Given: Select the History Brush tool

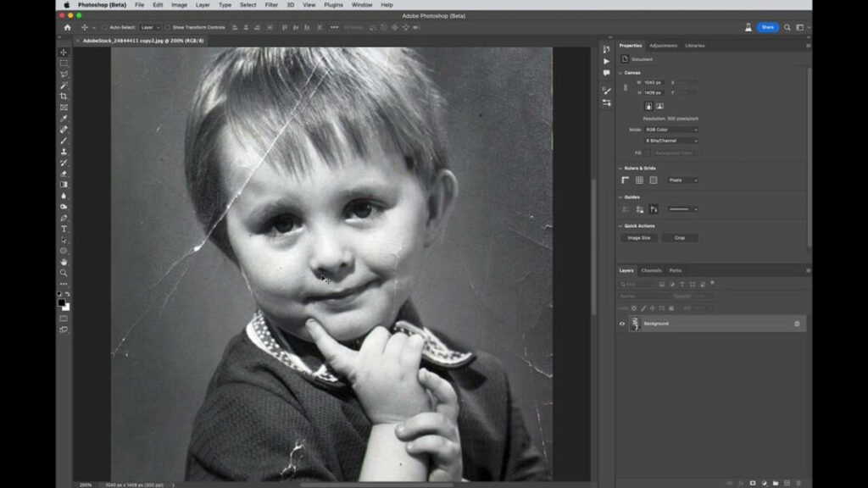Looking at the screenshot, I should pyautogui.click(x=64, y=163).
